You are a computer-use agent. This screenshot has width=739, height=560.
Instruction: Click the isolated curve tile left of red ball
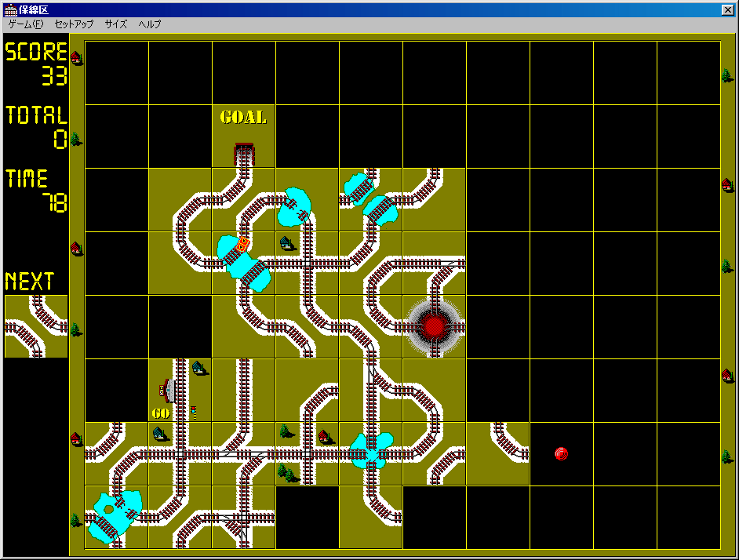coord(497,453)
